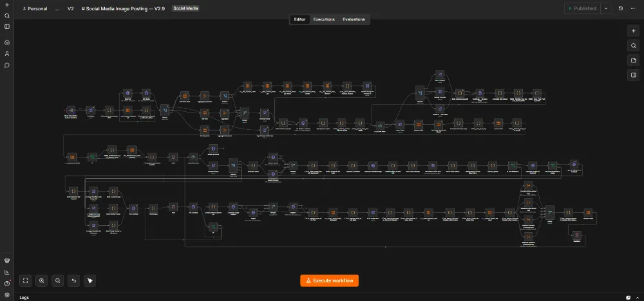
Task: Fit the workflow to view
Action: pos(26,280)
